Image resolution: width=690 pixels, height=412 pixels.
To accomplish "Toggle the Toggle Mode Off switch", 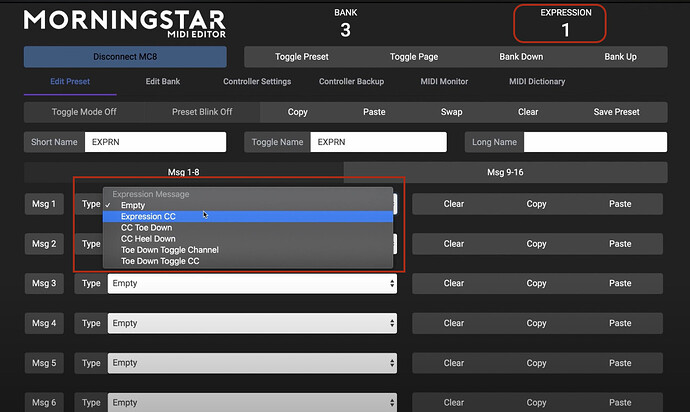I will coord(84,112).
